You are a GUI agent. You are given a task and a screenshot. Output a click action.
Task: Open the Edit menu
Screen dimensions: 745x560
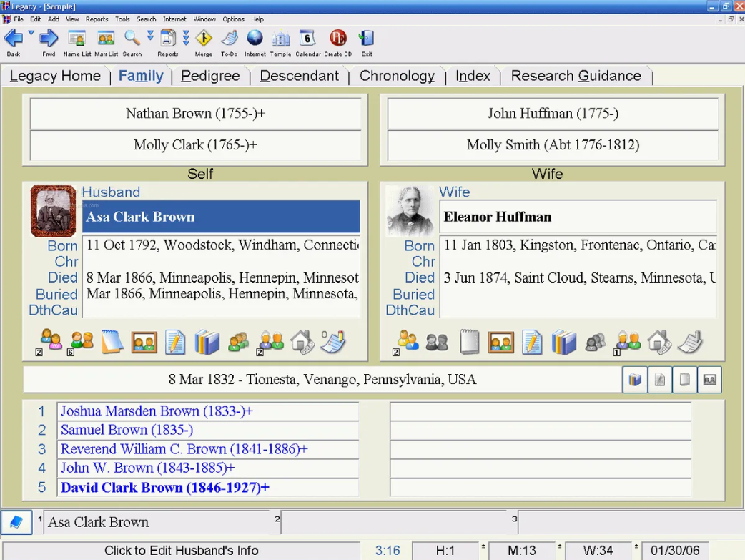(36, 19)
